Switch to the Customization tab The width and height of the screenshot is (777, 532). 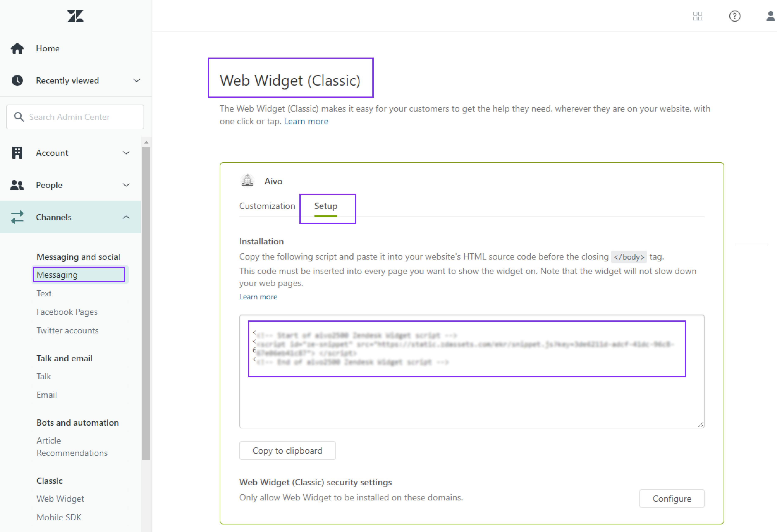[x=267, y=206]
